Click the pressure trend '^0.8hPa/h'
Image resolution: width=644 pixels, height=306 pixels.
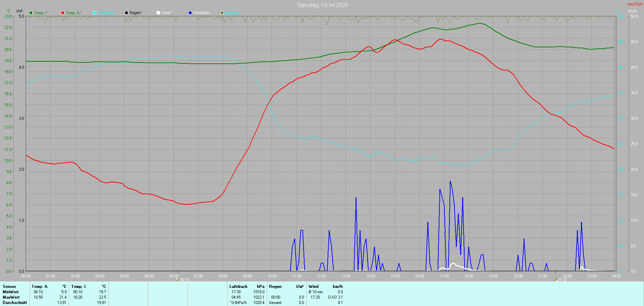[238, 303]
